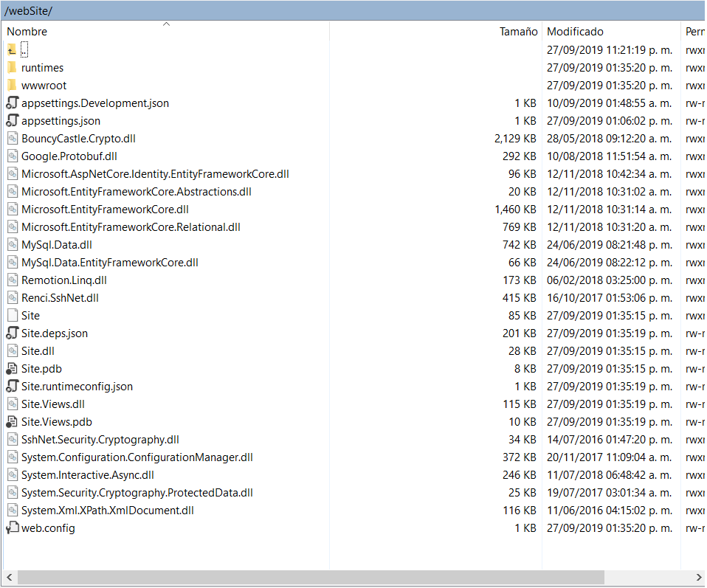Select the Site.dll file name
This screenshot has width=707, height=588.
38,351
